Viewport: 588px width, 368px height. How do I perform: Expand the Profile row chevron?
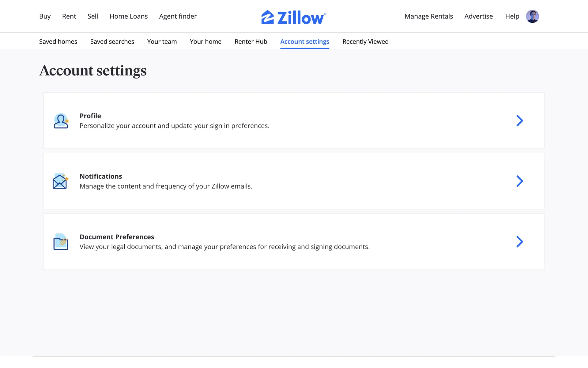(519, 121)
